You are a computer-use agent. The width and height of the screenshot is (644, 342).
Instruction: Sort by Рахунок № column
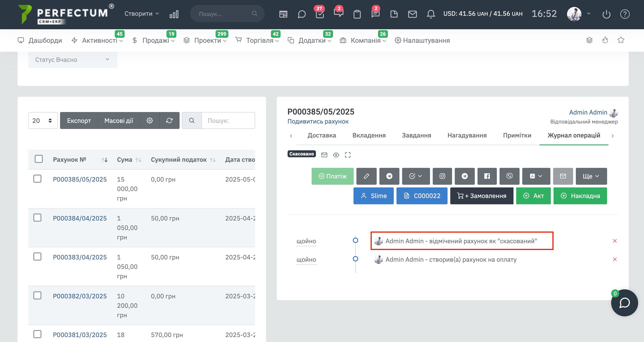(x=80, y=160)
